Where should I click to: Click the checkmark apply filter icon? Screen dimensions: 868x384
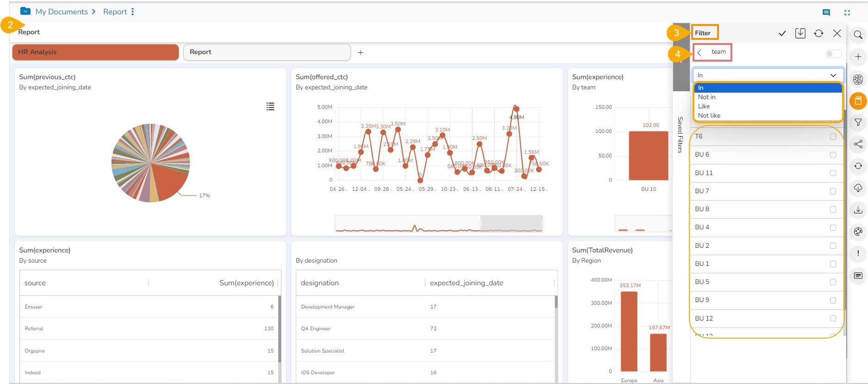click(782, 33)
